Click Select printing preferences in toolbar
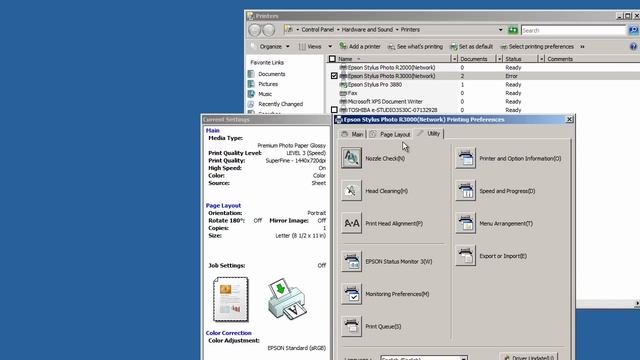Image resolution: width=640 pixels, height=360 pixels. 537,47
